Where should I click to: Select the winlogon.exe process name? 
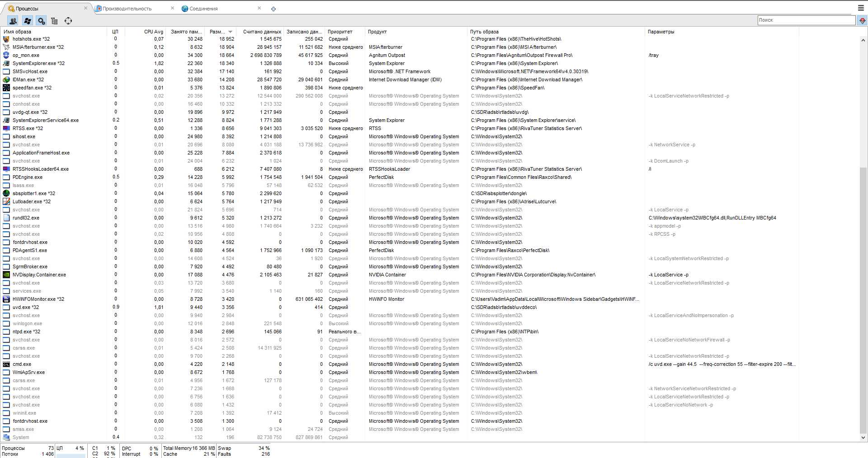(x=27, y=323)
